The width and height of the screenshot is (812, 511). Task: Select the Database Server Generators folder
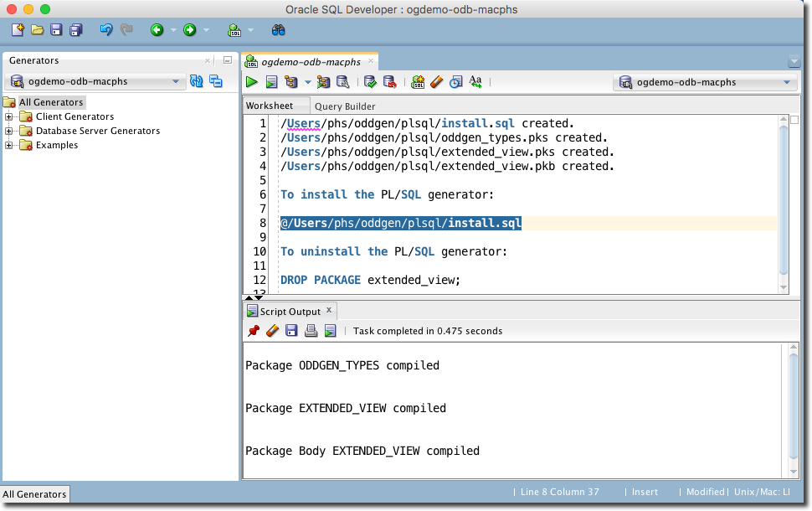[x=97, y=131]
